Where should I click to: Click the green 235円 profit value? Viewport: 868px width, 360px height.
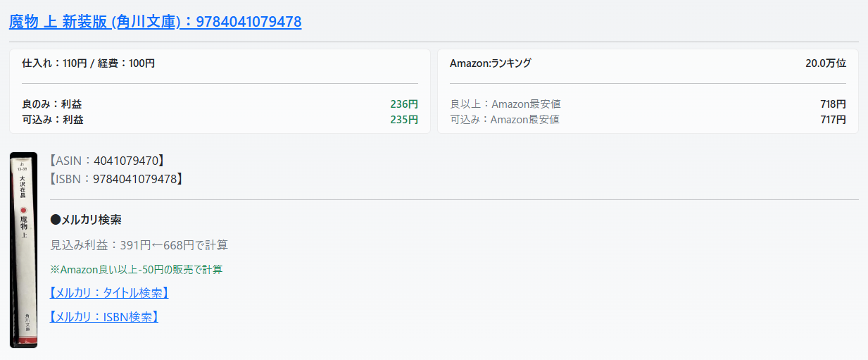[x=404, y=120]
